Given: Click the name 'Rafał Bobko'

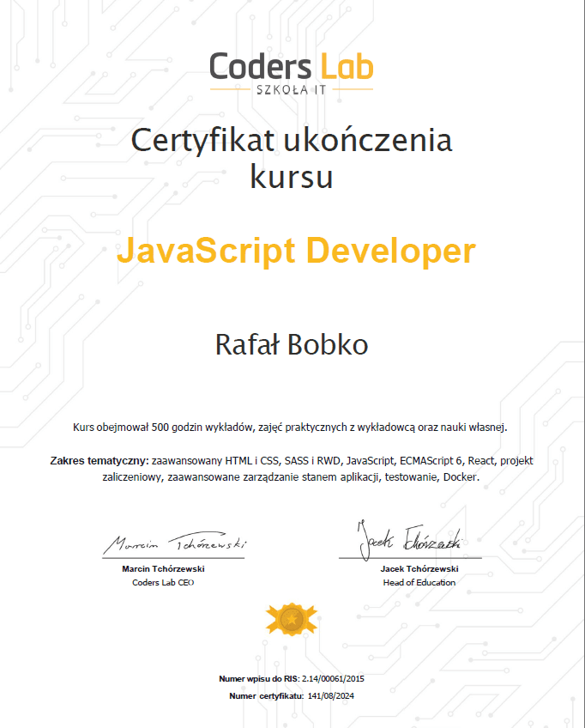Looking at the screenshot, I should pos(292,344).
